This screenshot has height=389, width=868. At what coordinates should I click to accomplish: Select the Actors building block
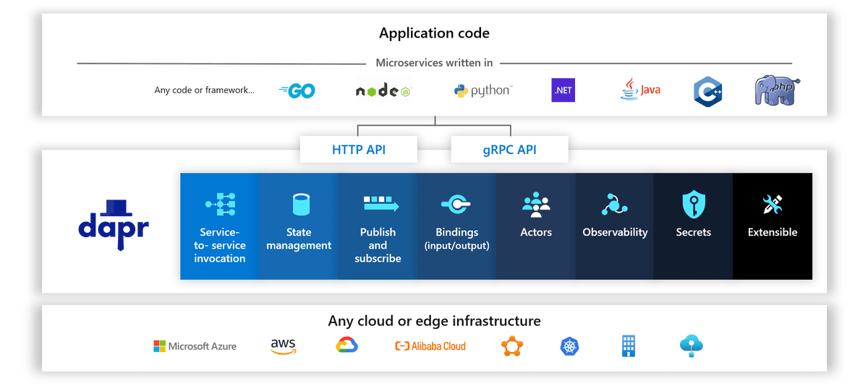[536, 226]
